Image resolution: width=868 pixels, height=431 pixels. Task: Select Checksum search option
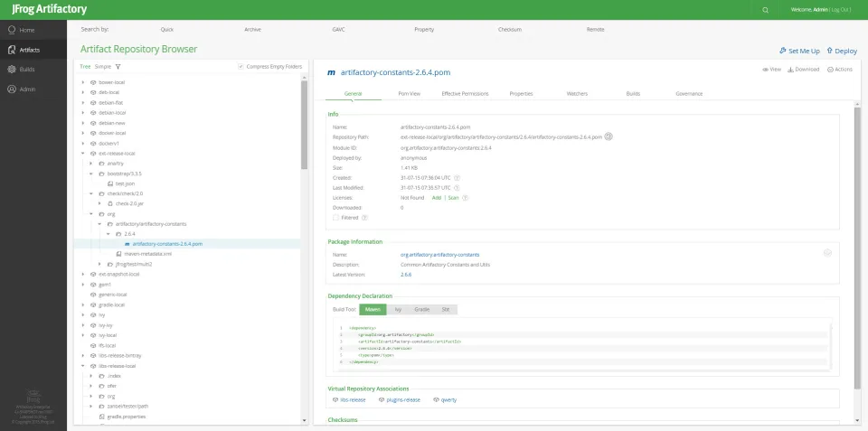(x=509, y=29)
